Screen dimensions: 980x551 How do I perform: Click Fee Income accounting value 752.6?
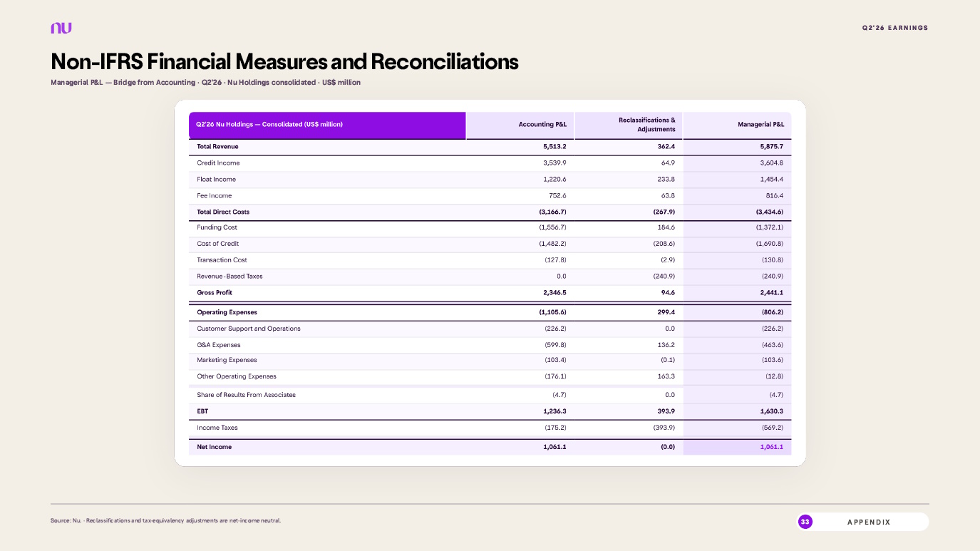(557, 196)
